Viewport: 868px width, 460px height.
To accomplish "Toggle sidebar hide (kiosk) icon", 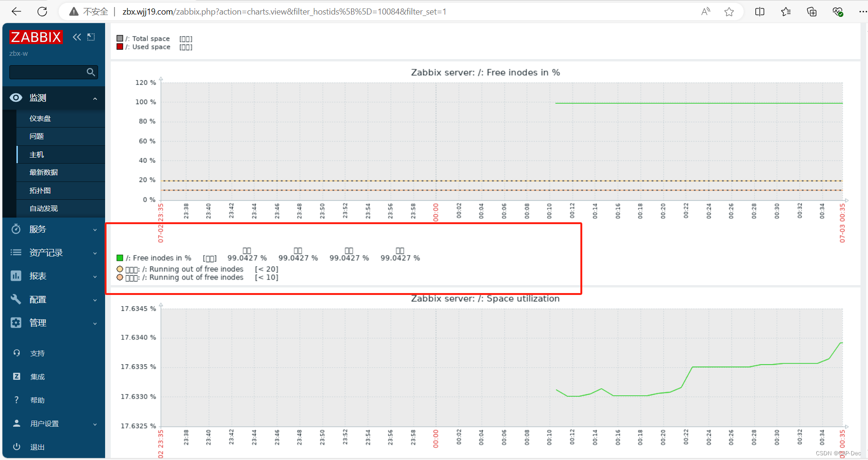I will (91, 37).
